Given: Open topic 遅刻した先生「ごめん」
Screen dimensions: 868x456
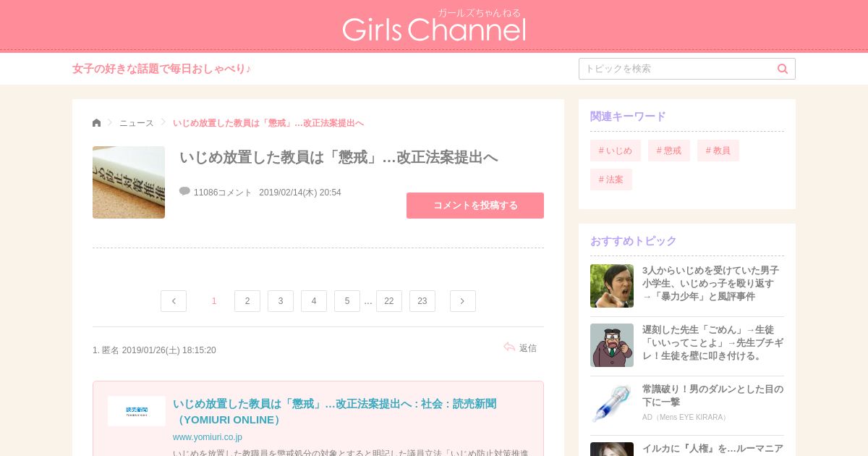Looking at the screenshot, I should tap(712, 343).
